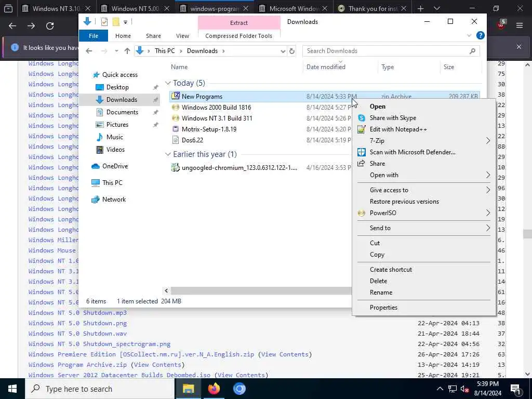Open the Firefox hamburger menu
Image resolution: width=532 pixels, height=399 pixels.
tap(519, 25)
